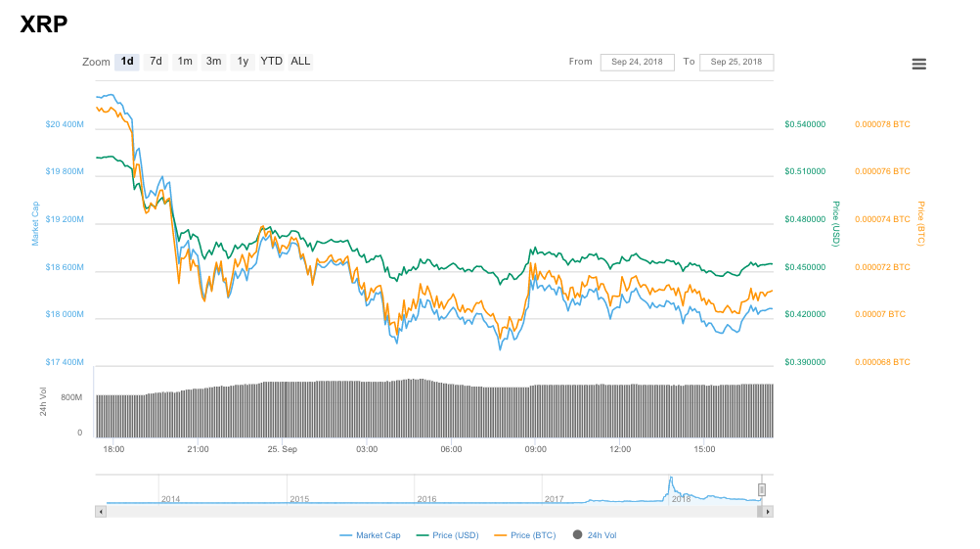Click the 2018 peak in the navigator
The height and width of the screenshot is (549, 980).
click(x=671, y=480)
